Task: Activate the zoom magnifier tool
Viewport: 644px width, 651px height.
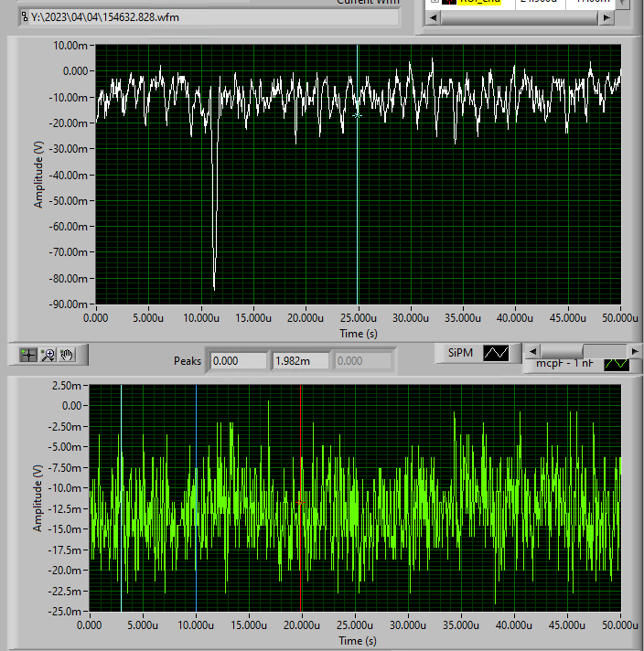Action: point(48,355)
